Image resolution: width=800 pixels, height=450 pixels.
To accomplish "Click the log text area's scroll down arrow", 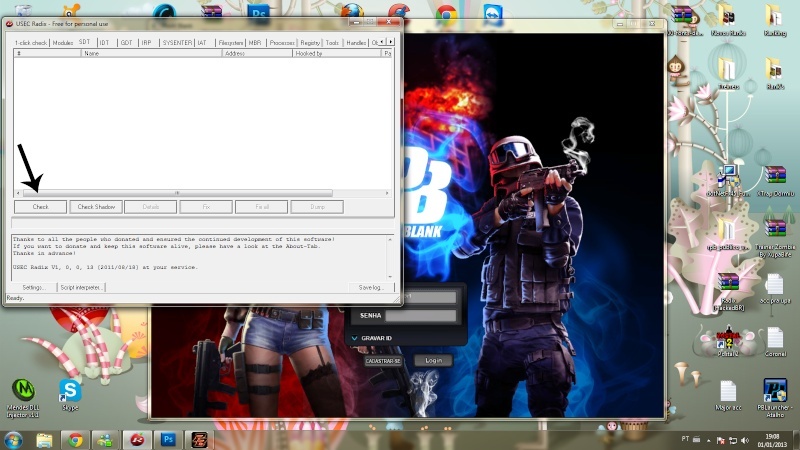I will [390, 277].
